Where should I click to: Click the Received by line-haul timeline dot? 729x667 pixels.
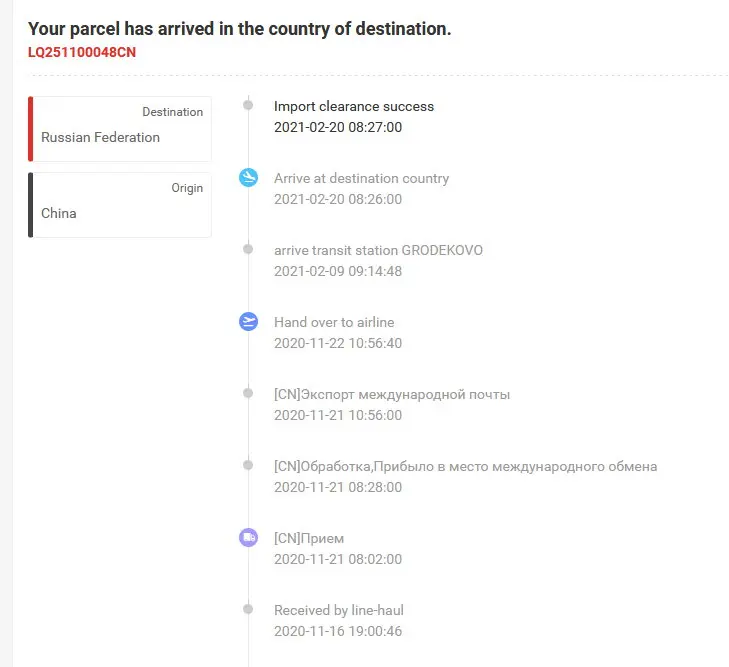[248, 610]
